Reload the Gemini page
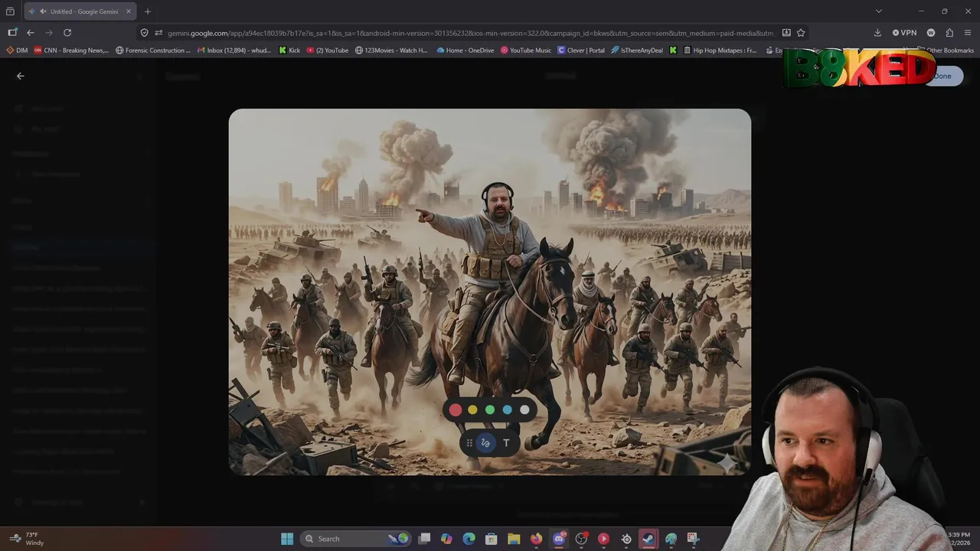Image resolution: width=980 pixels, height=551 pixels. 67,33
